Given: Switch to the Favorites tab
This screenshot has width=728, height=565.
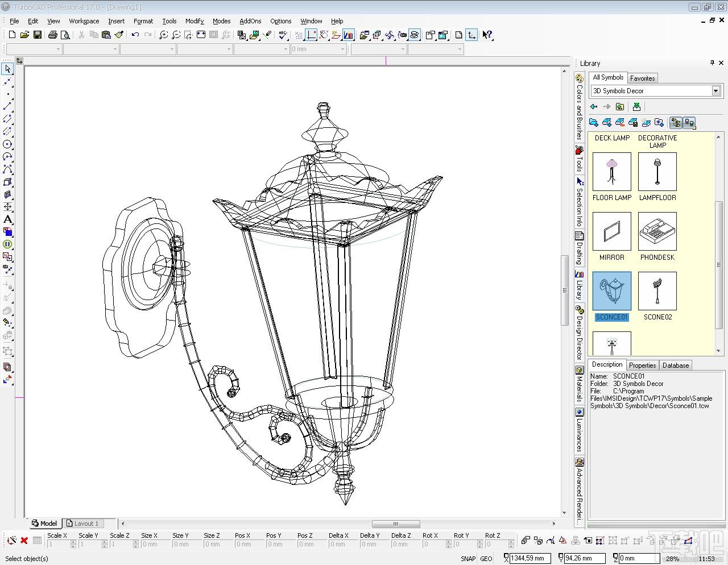Looking at the screenshot, I should 642,78.
